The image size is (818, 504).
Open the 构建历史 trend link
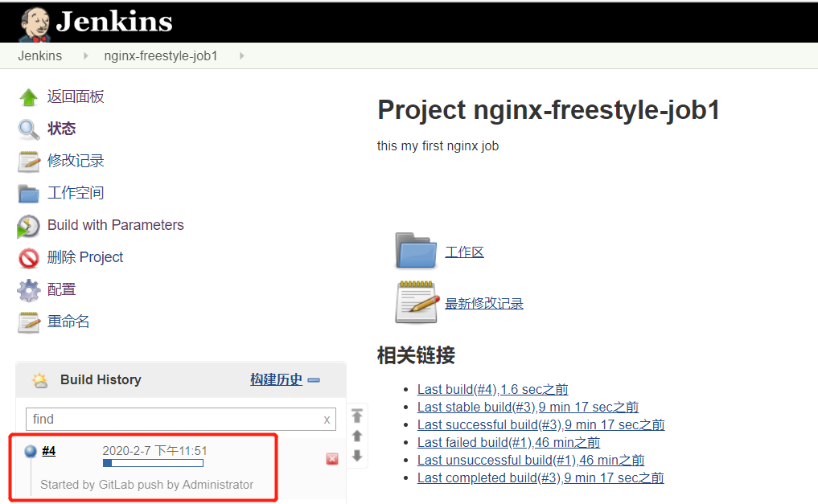(276, 379)
